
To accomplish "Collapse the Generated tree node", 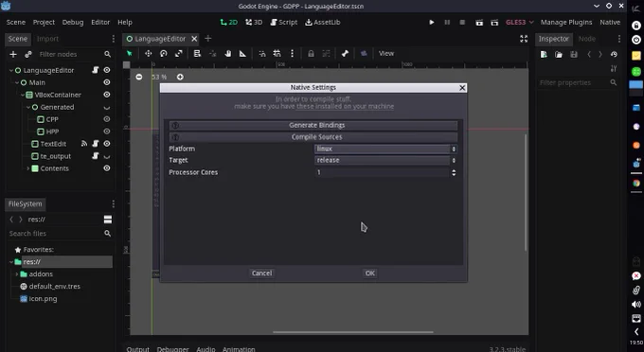I will [27, 107].
